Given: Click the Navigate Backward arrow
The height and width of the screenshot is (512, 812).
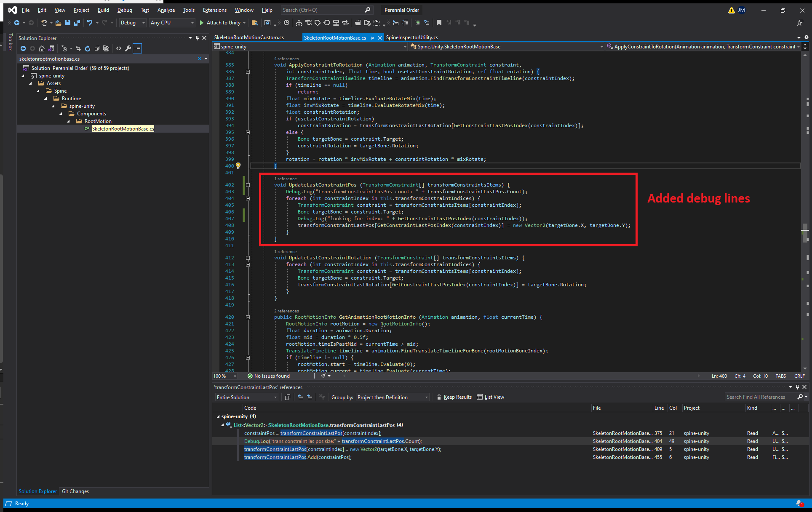Looking at the screenshot, I should pos(18,23).
